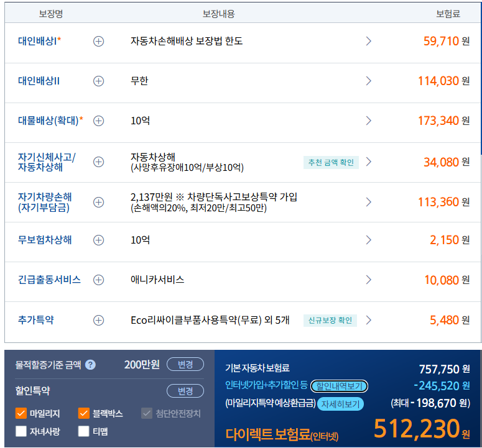Click the plus icon next to 대인배상II
The width and height of the screenshot is (482, 448).
(98, 81)
